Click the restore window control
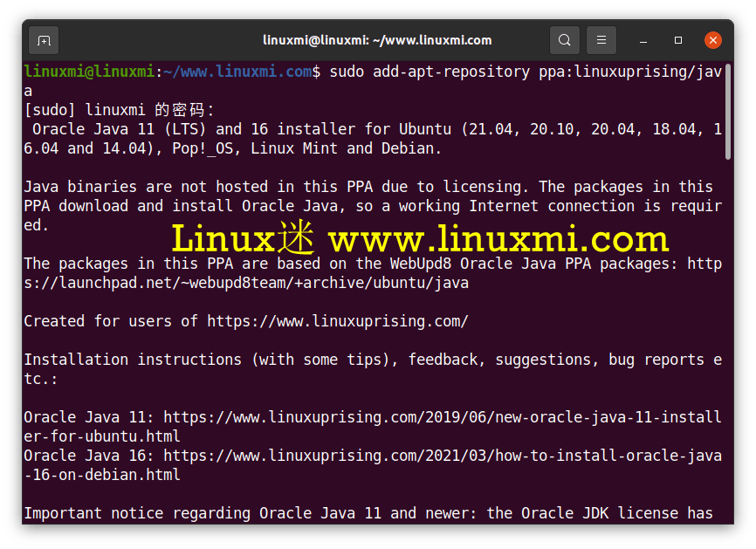756x549 pixels. pos(677,40)
